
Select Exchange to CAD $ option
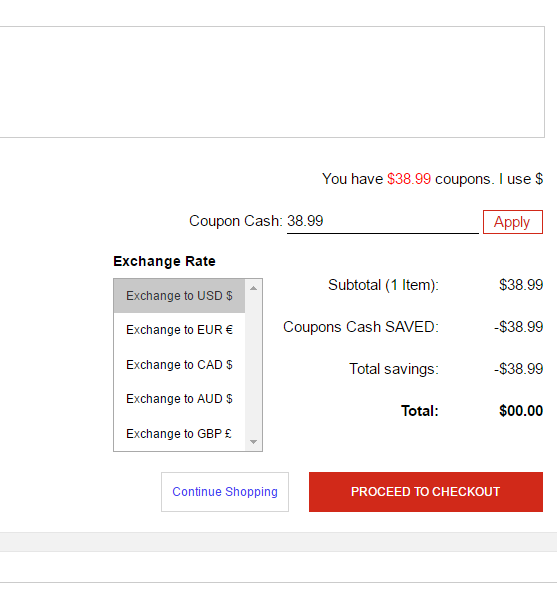pos(179,365)
